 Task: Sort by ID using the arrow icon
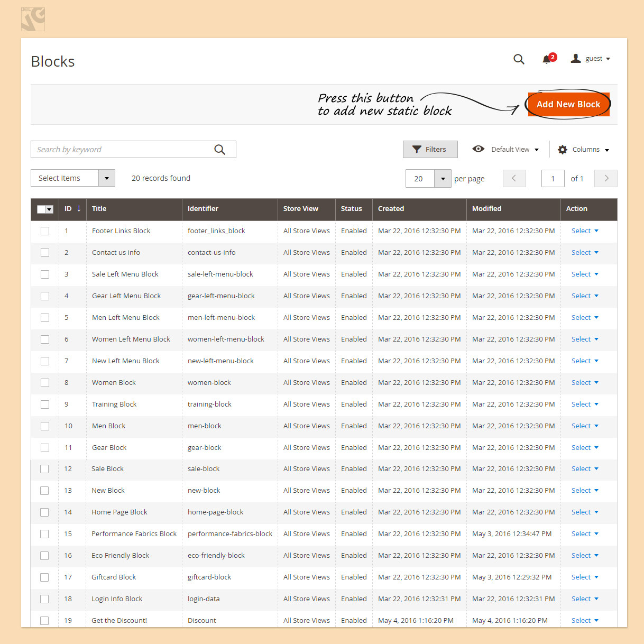tap(79, 208)
